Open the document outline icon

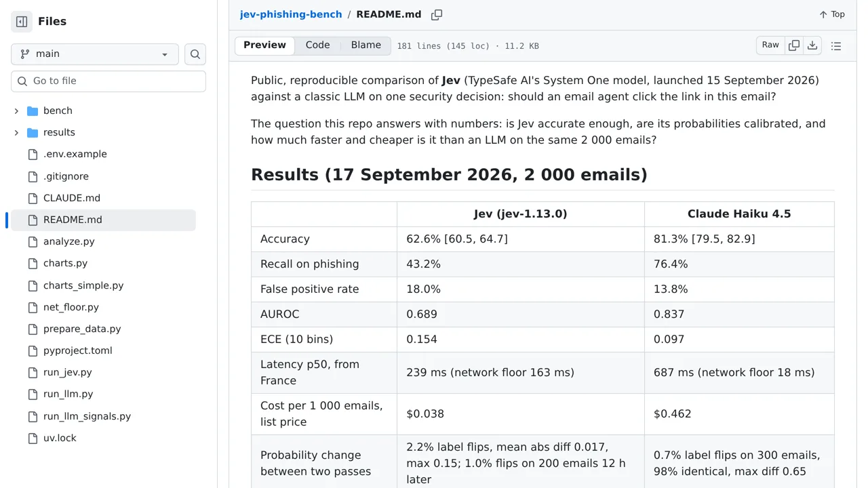836,46
